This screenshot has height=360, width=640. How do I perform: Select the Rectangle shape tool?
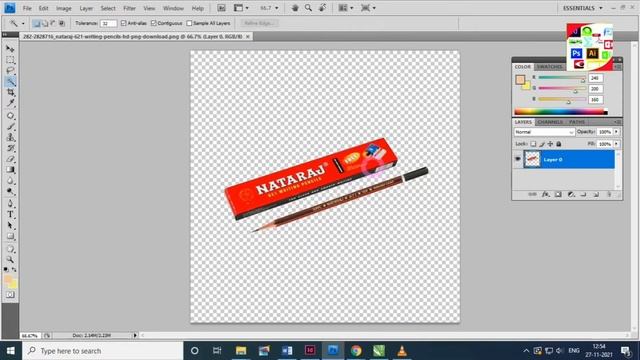pos(10,237)
